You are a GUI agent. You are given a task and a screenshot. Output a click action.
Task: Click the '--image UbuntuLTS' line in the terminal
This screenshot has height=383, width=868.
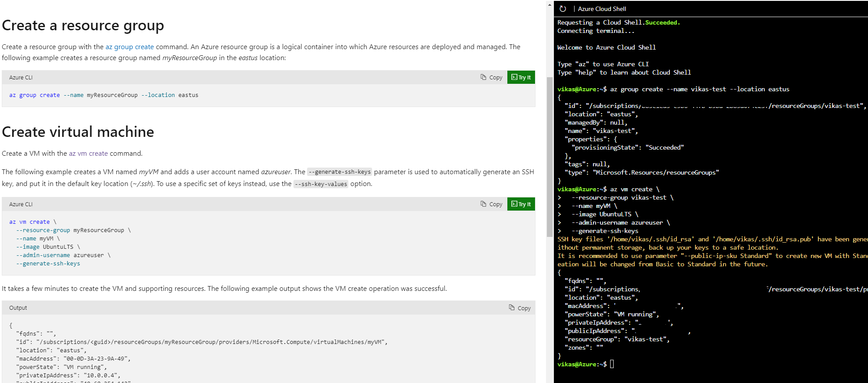click(605, 215)
